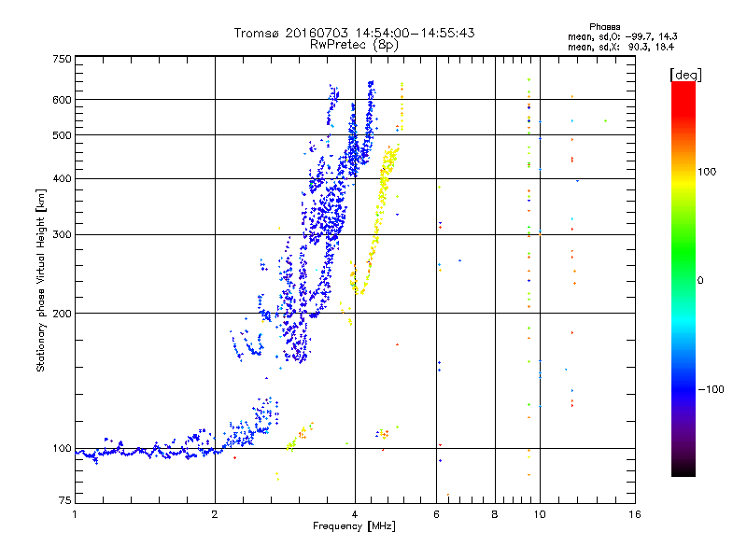This screenshot has height=560, width=747.
Task: Select the RwPretec (8p) subtitle
Action: [354, 45]
